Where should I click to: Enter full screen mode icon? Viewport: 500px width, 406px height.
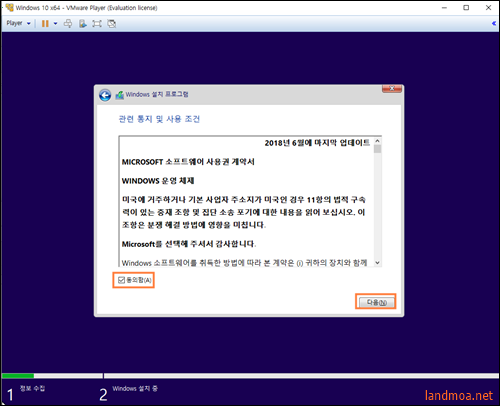point(97,23)
